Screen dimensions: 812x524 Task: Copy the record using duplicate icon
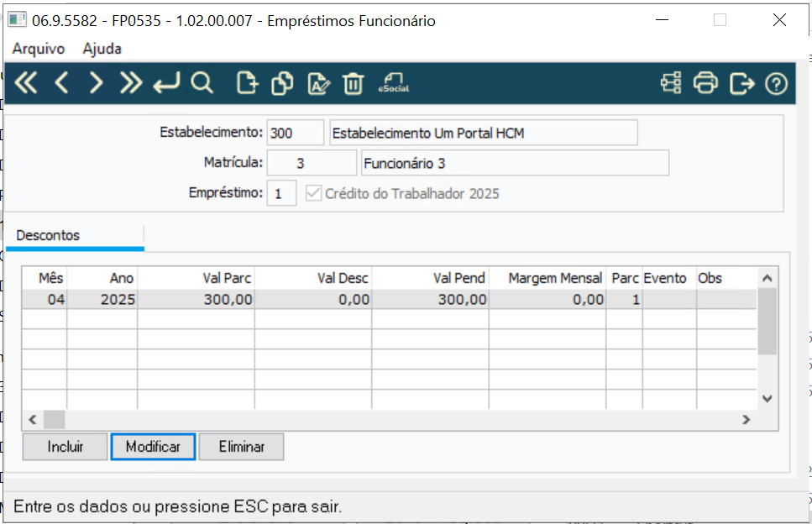(x=282, y=83)
